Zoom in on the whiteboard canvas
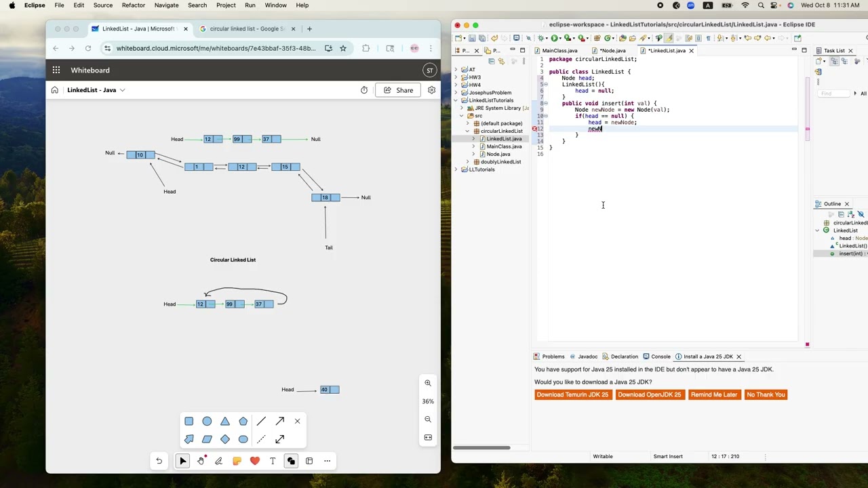The width and height of the screenshot is (868, 488). tap(428, 383)
